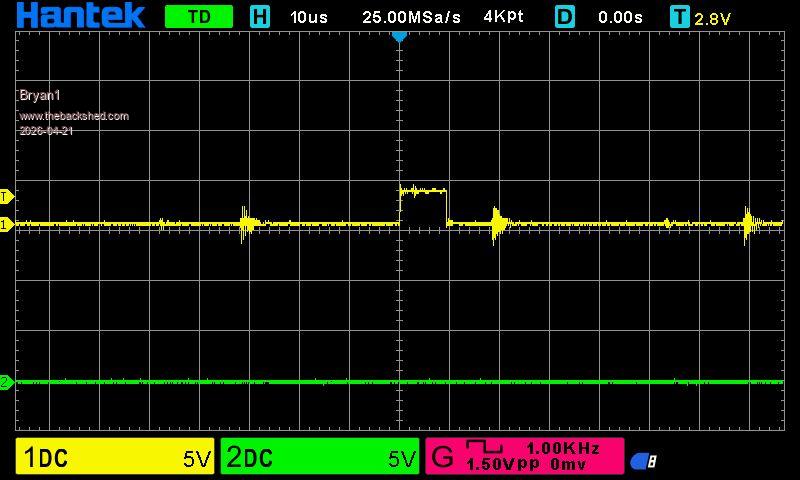The height and width of the screenshot is (480, 800).
Task: Toggle the green TD trigger status indicator
Action: pos(199,17)
